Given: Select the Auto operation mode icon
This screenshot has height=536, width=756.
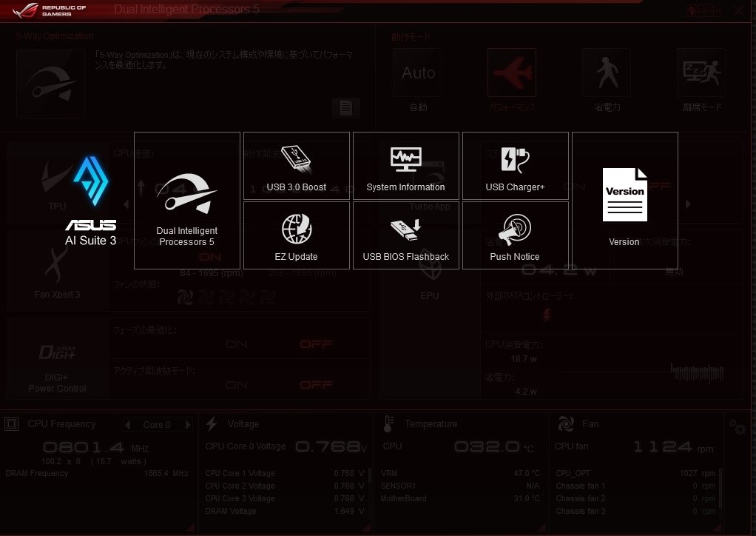Looking at the screenshot, I should (x=417, y=73).
